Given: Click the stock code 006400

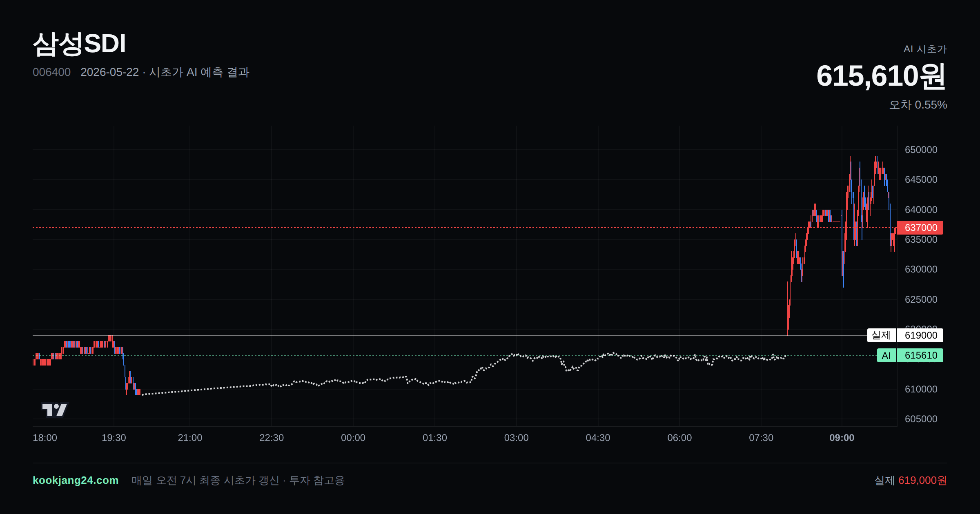Looking at the screenshot, I should pyautogui.click(x=51, y=72).
